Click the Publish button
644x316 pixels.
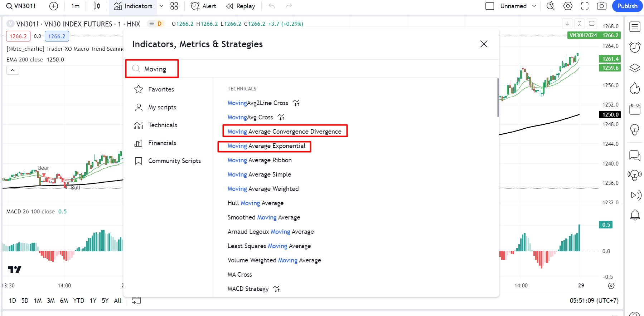coord(627,6)
